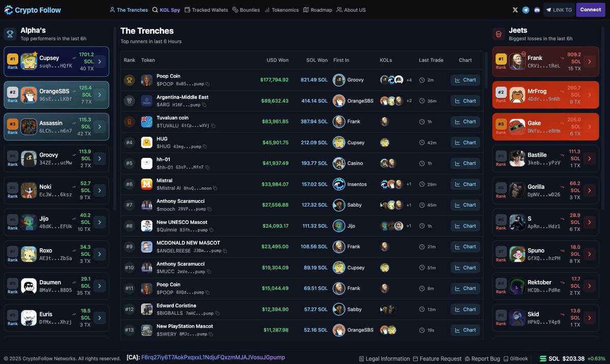Viewport: 610px width, 364px height.
Task: Expand MrFrog jeet card arrow
Action: click(590, 94)
